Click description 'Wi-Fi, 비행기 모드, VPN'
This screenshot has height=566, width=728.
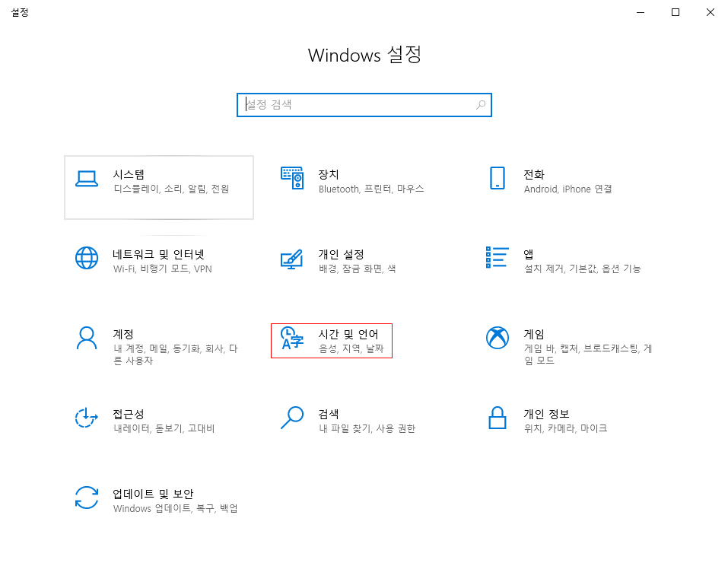(163, 269)
